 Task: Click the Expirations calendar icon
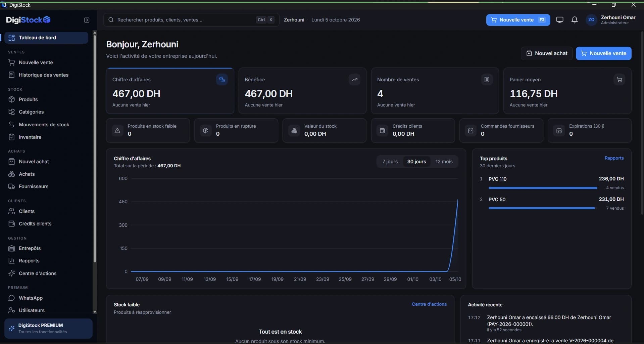(559, 131)
